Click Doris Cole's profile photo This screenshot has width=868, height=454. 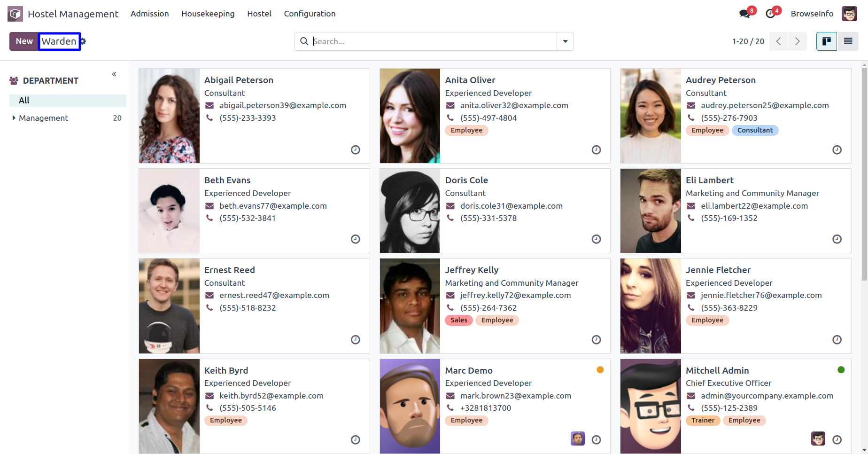point(410,211)
